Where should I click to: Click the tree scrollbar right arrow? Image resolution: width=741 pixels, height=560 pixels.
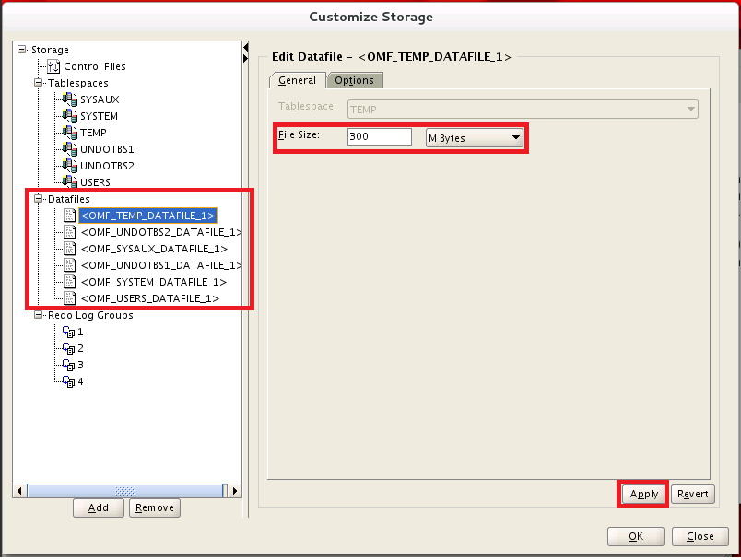click(x=234, y=491)
